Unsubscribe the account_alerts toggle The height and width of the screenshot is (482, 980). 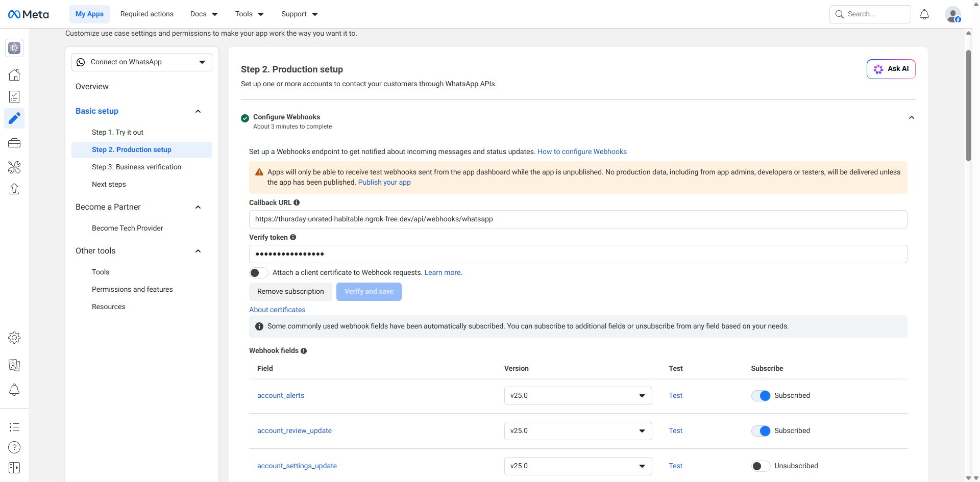click(x=761, y=396)
